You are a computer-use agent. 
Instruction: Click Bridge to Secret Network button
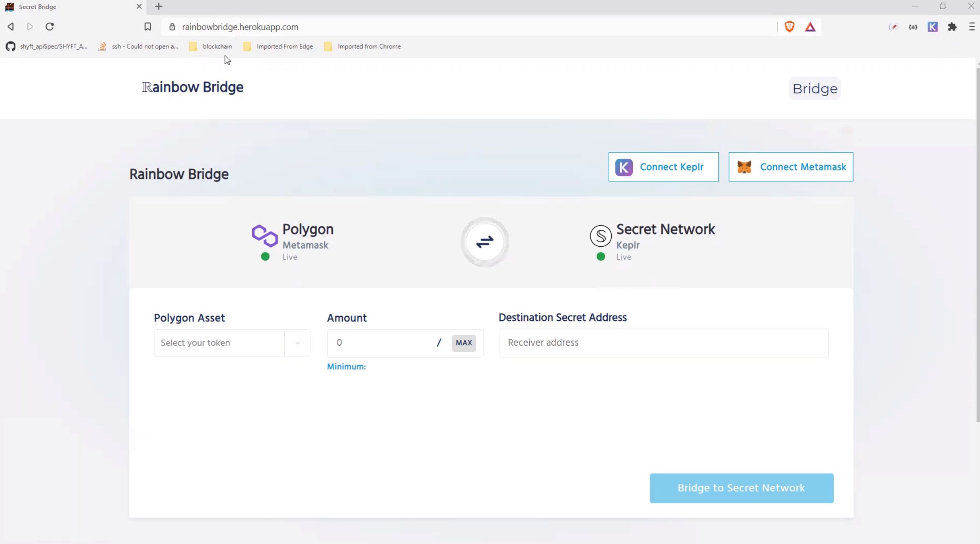(741, 488)
